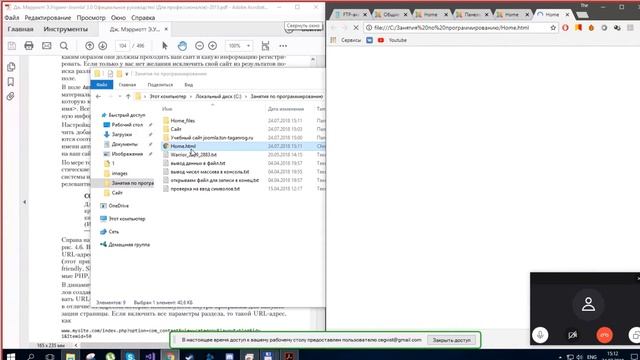Viewport: 640px width, 360px height.
Task: Select Этот компьютер in Explorer tree
Action: (127, 219)
